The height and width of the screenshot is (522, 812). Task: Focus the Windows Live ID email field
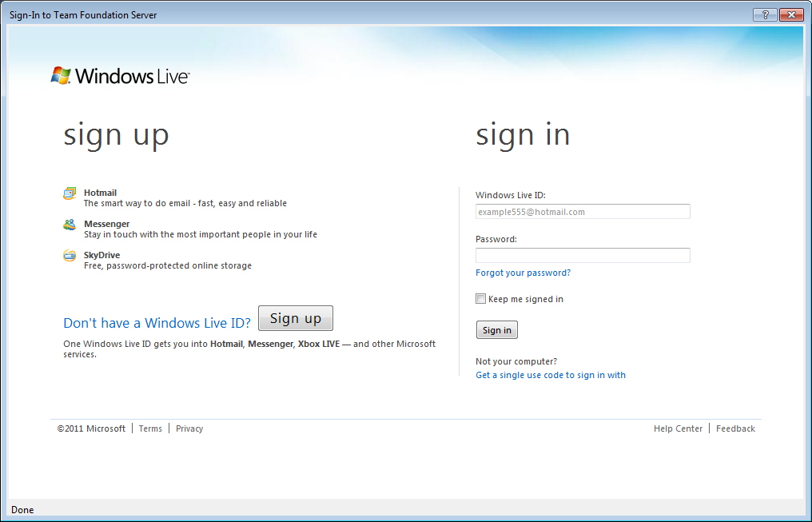[583, 212]
